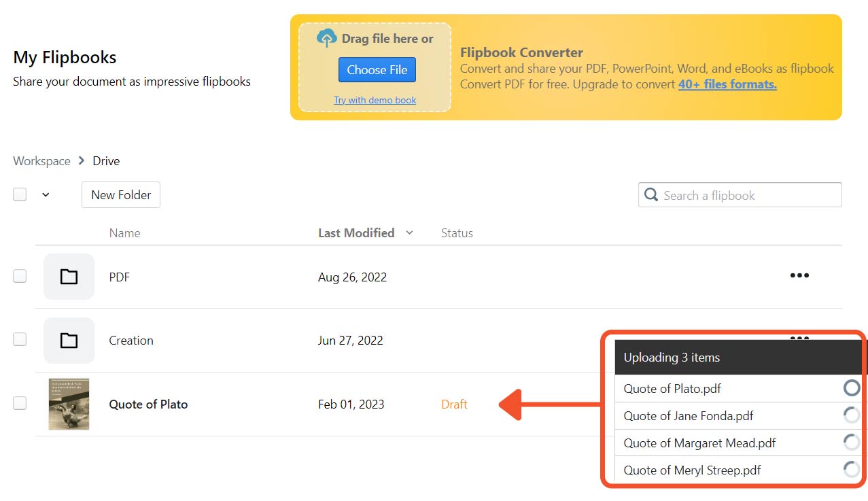Screen dimensions: 868x501
Task: Toggle Last Modified sort arrow
Action: 409,233
